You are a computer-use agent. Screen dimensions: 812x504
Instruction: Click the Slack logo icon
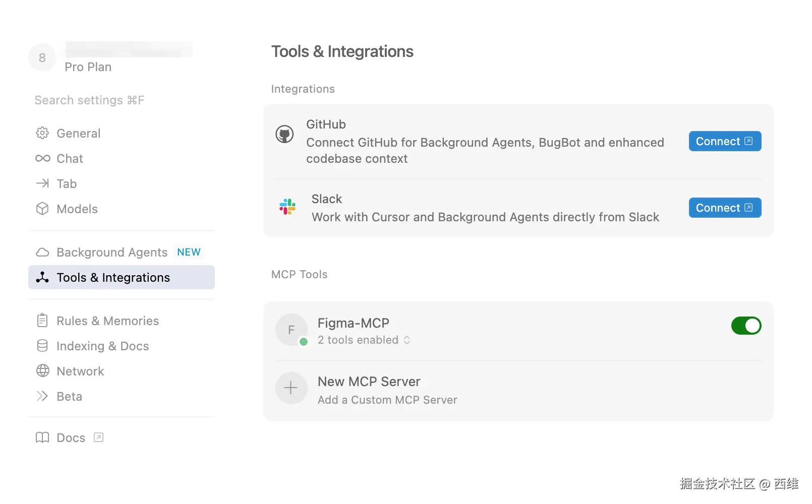tap(287, 207)
